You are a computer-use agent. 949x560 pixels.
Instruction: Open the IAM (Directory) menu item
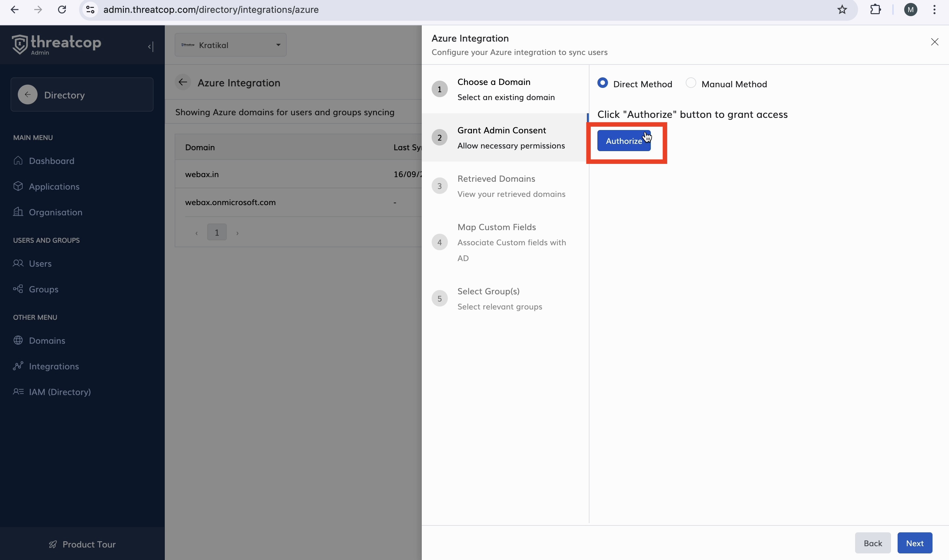click(60, 392)
